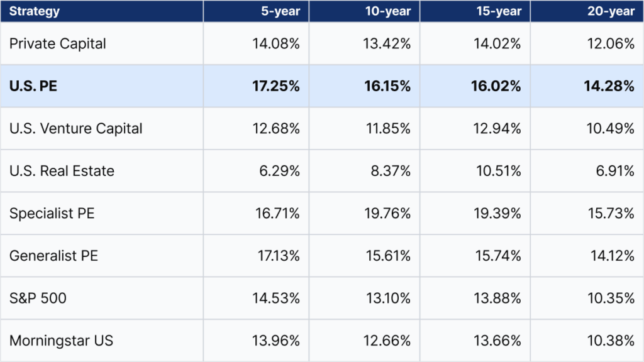Click the U.S. Real Estate row label

[x=62, y=171]
